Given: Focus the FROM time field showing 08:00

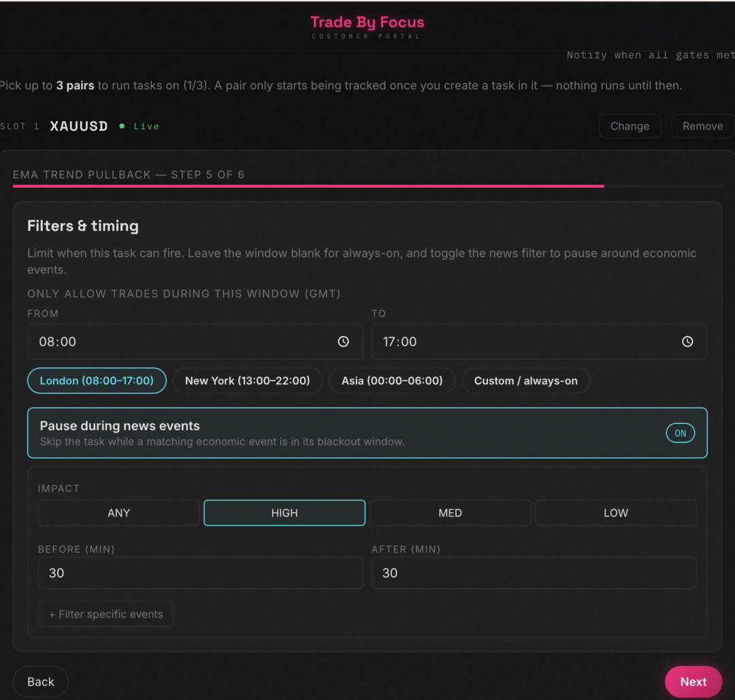Looking at the screenshot, I should pyautogui.click(x=195, y=341).
